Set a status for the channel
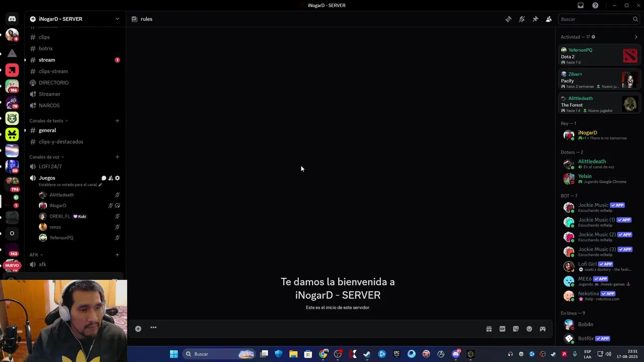 (x=70, y=185)
